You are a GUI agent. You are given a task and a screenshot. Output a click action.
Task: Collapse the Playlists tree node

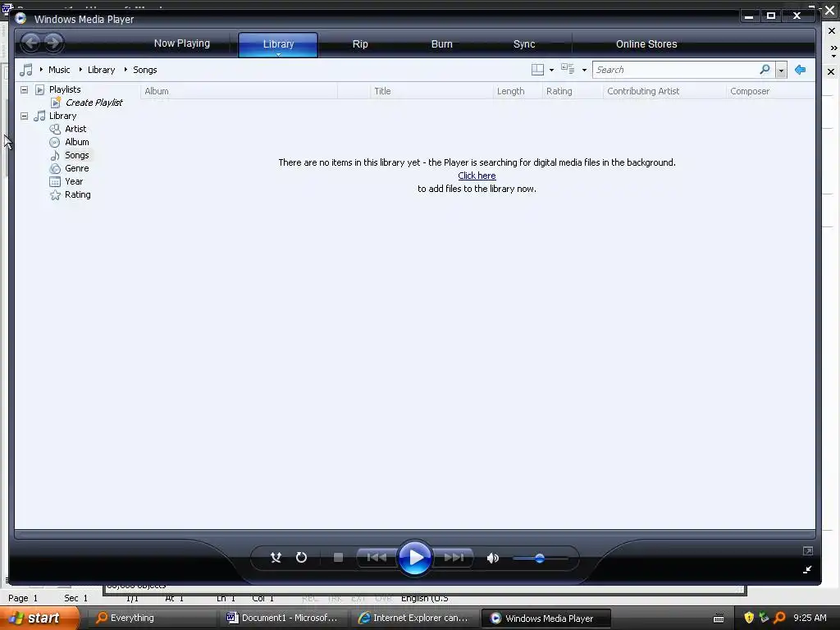(24, 89)
